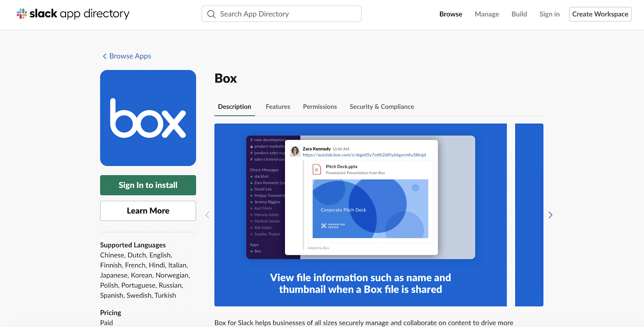Click the Create Workspace button
The width and height of the screenshot is (644, 327).
tap(600, 14)
